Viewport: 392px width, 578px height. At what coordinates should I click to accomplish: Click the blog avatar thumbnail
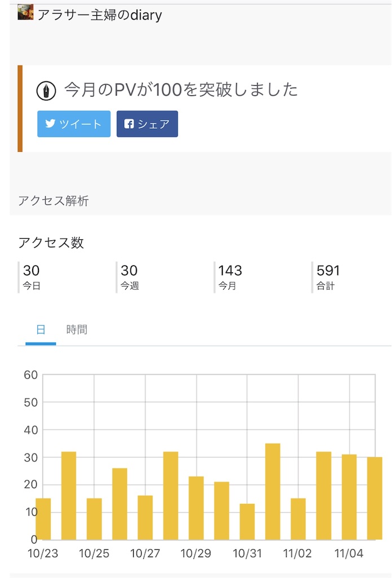[25, 12]
